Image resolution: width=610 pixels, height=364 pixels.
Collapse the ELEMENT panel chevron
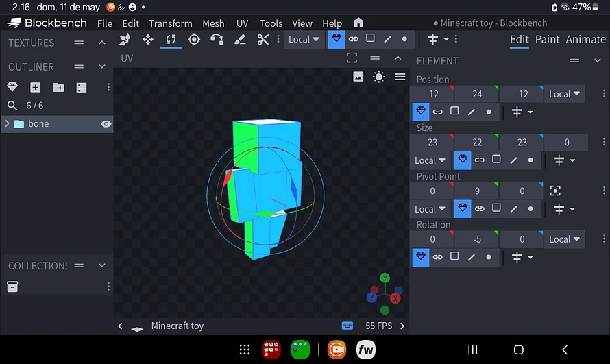coord(597,60)
